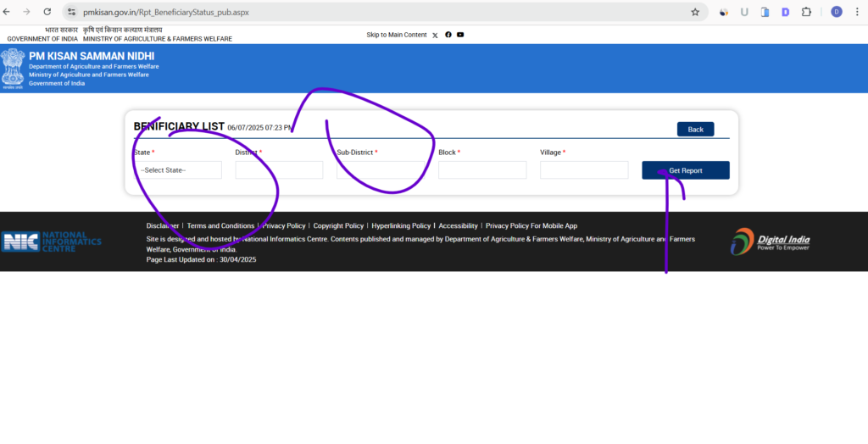The height and width of the screenshot is (444, 868).
Task: Click the gray U extension icon
Action: (x=744, y=12)
